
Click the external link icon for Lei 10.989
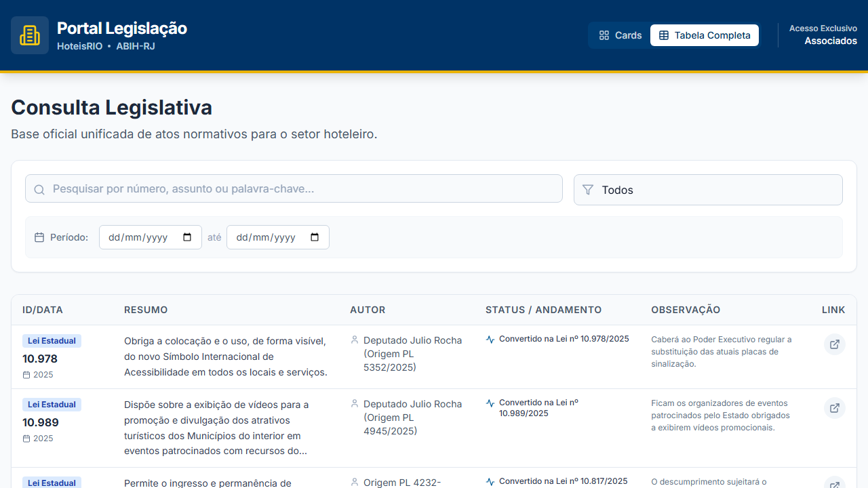835,408
